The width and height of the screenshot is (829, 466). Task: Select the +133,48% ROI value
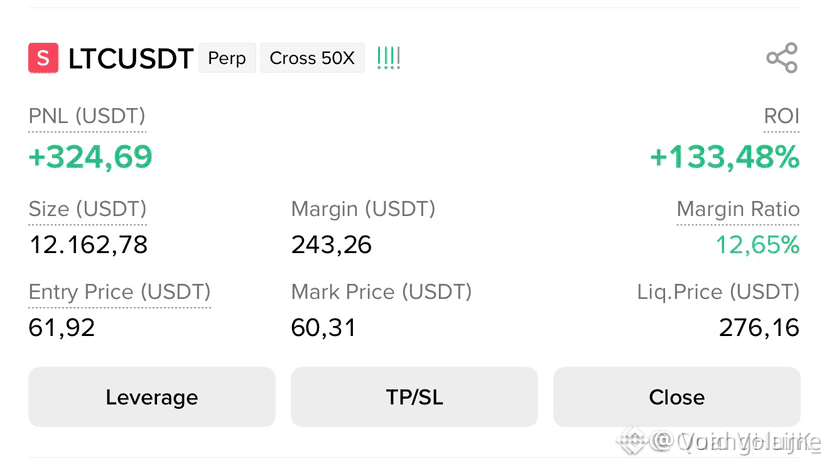(724, 157)
